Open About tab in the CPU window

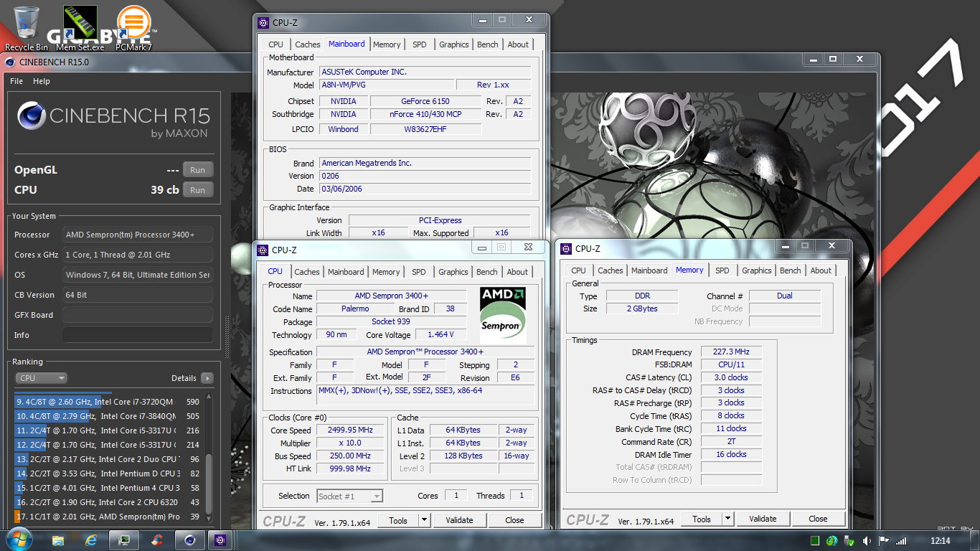[517, 272]
